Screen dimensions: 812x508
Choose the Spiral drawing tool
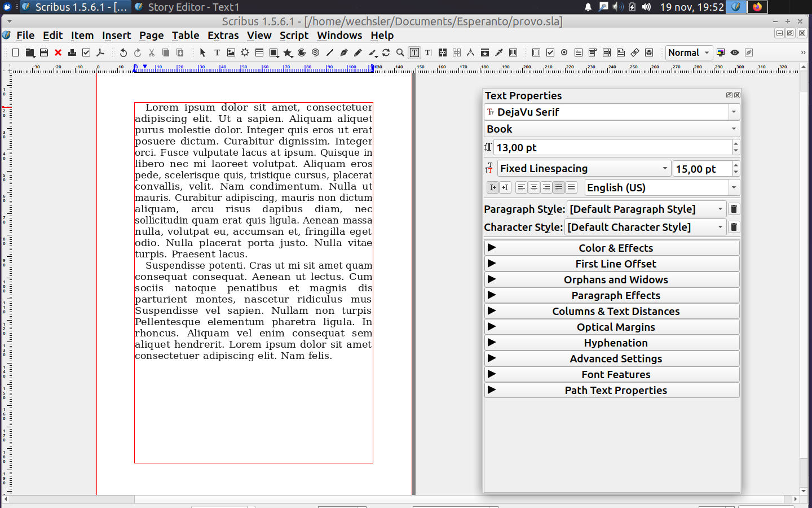point(316,52)
